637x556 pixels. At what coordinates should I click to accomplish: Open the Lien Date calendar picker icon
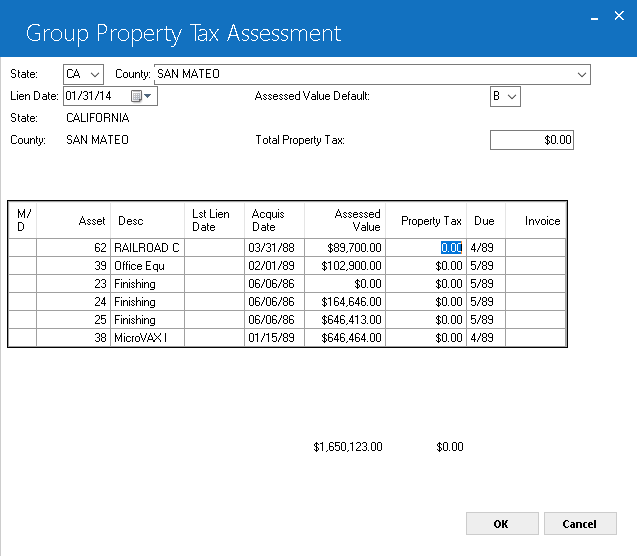[141, 96]
